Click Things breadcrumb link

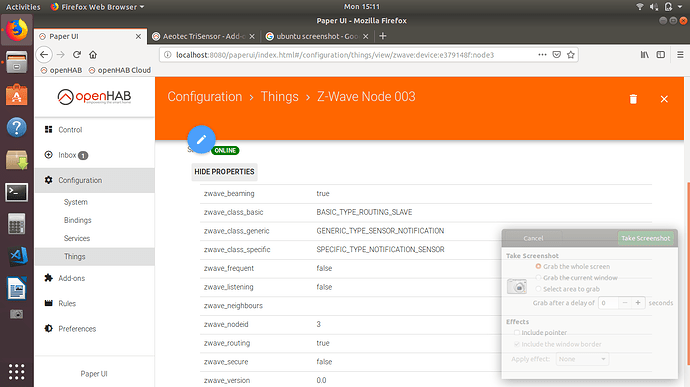pyautogui.click(x=279, y=96)
